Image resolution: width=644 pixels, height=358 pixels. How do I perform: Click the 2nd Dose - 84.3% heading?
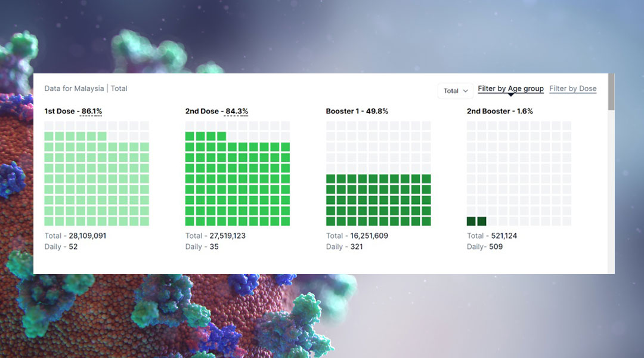216,112
